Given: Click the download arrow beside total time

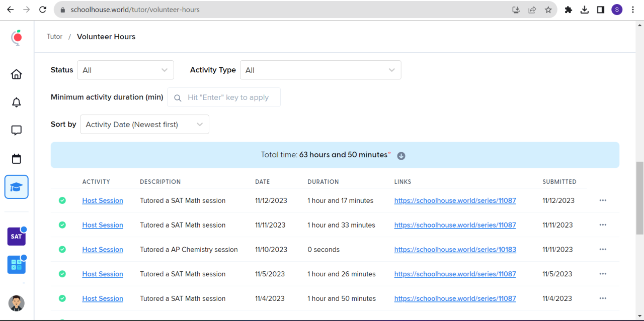Looking at the screenshot, I should click(x=401, y=156).
